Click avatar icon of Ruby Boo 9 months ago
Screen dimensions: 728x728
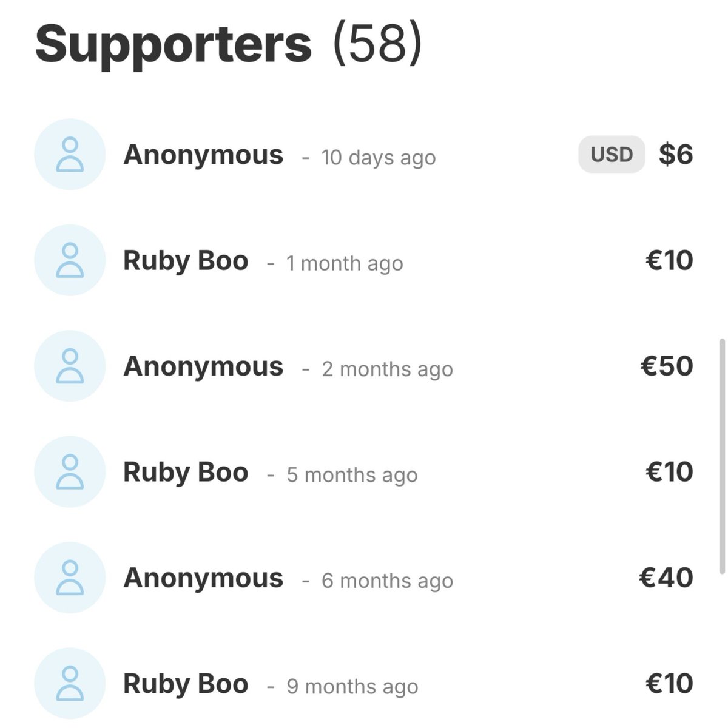(70, 683)
